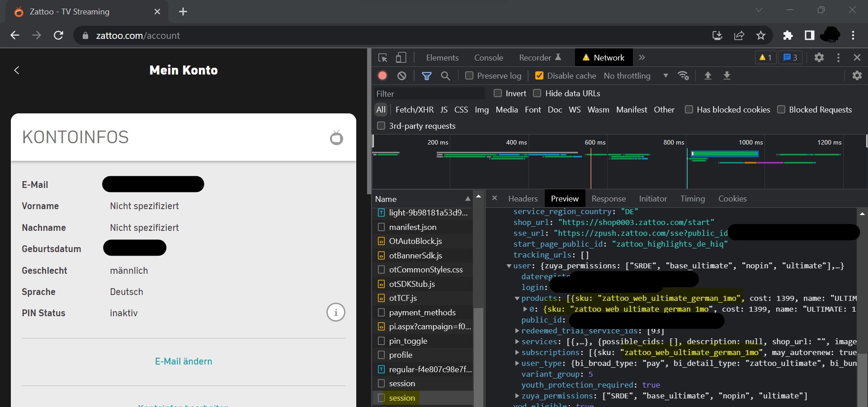Clear the network log
Image resolution: width=868 pixels, height=407 pixels.
point(401,75)
